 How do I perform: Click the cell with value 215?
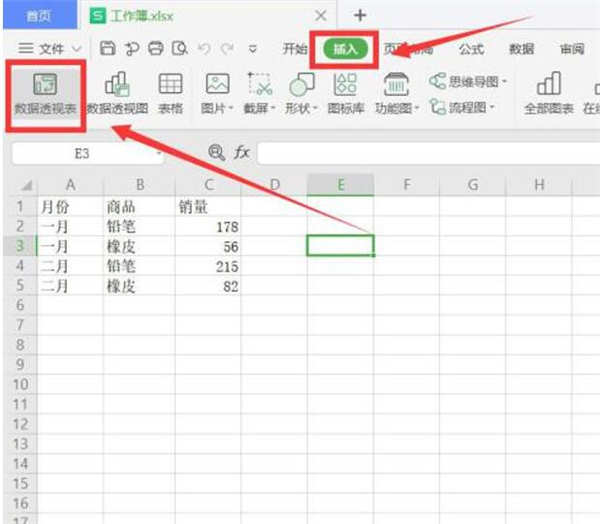pyautogui.click(x=208, y=266)
